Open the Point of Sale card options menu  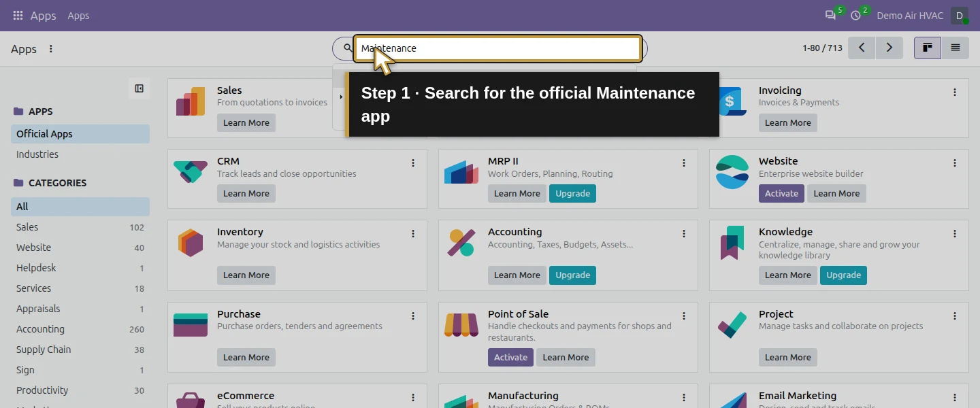click(x=684, y=316)
